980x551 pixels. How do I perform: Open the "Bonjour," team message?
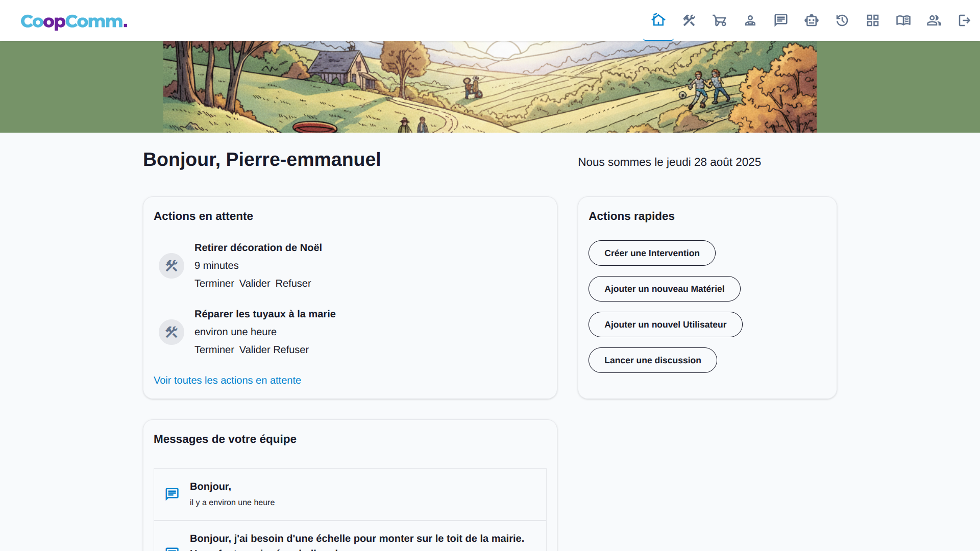210,487
